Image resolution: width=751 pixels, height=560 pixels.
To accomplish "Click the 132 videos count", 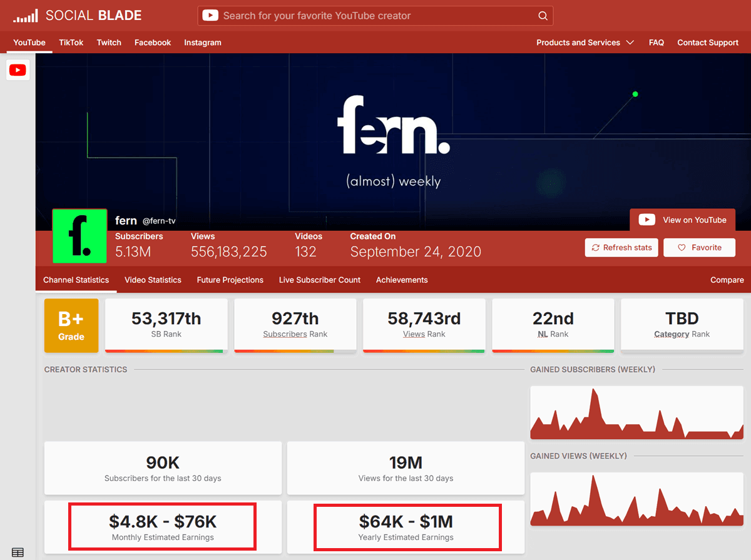I will pyautogui.click(x=305, y=252).
